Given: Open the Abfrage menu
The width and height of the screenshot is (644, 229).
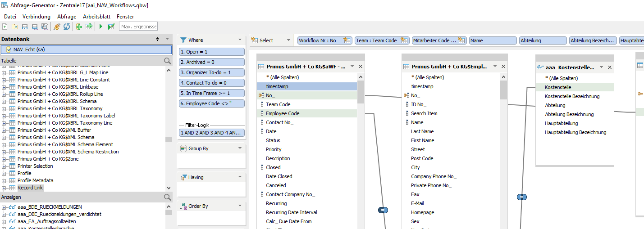Looking at the screenshot, I should point(67,17).
